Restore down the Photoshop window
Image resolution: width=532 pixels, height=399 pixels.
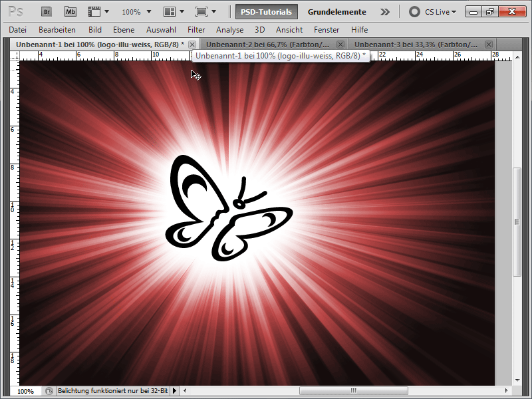point(490,12)
